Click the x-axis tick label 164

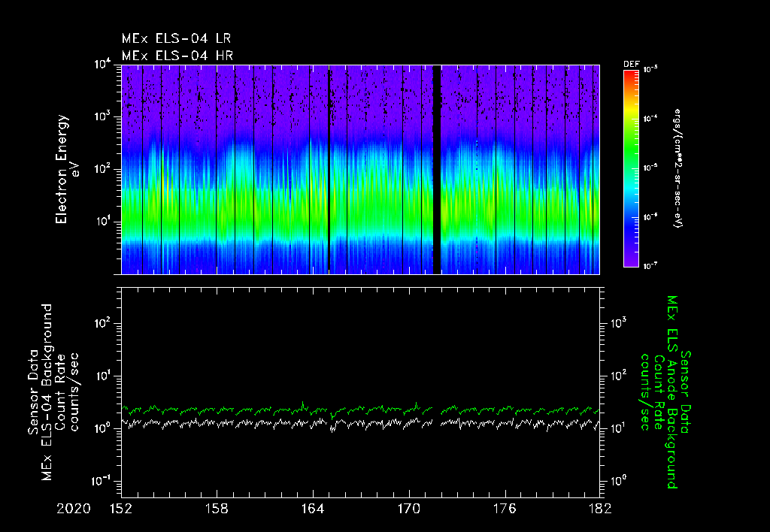[313, 509]
